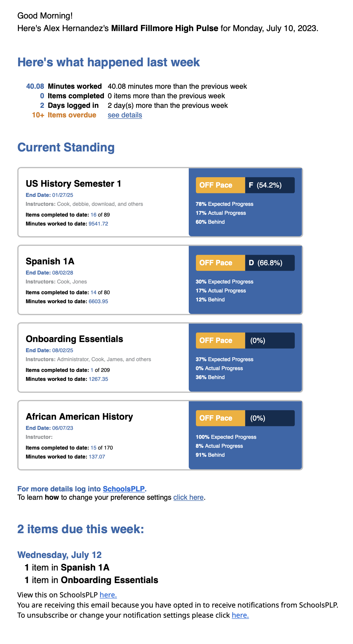Click "Here's what happened last week" heading
Screen dimensions: 353x644
108,62
